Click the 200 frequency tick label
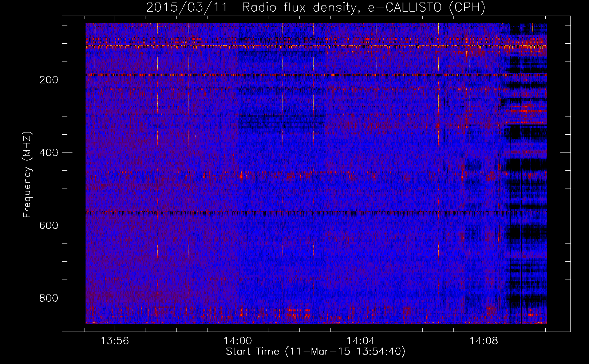 pos(48,80)
